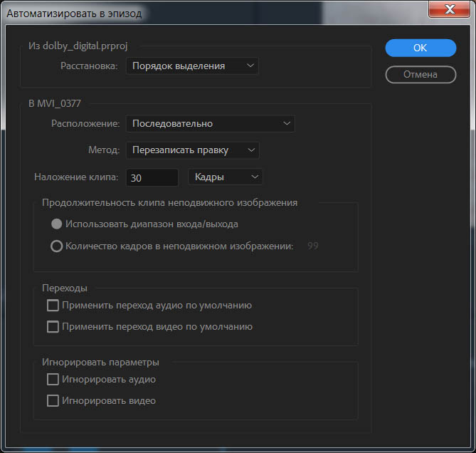476x453 pixels.
Task: Click the Метод: label
Action: 104,150
